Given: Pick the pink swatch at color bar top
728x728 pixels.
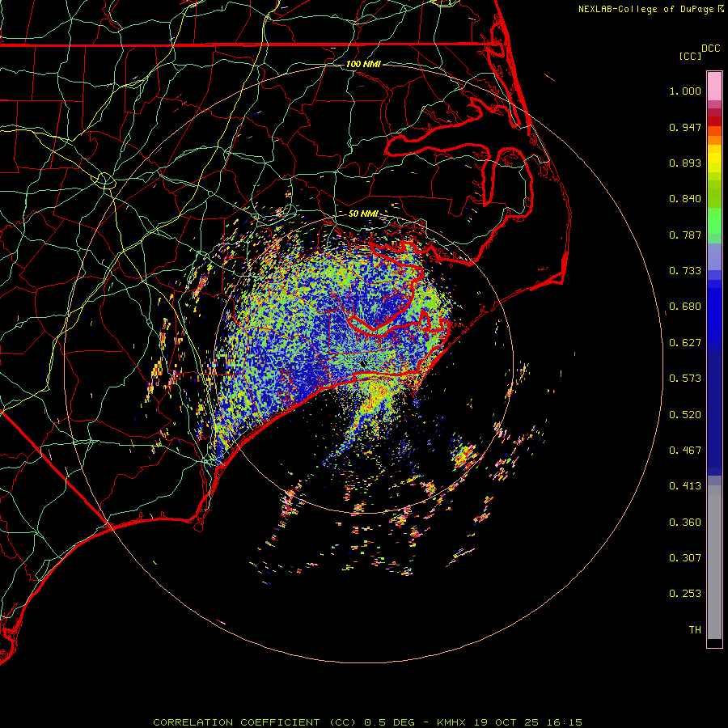Looking at the screenshot, I should coord(714,87).
